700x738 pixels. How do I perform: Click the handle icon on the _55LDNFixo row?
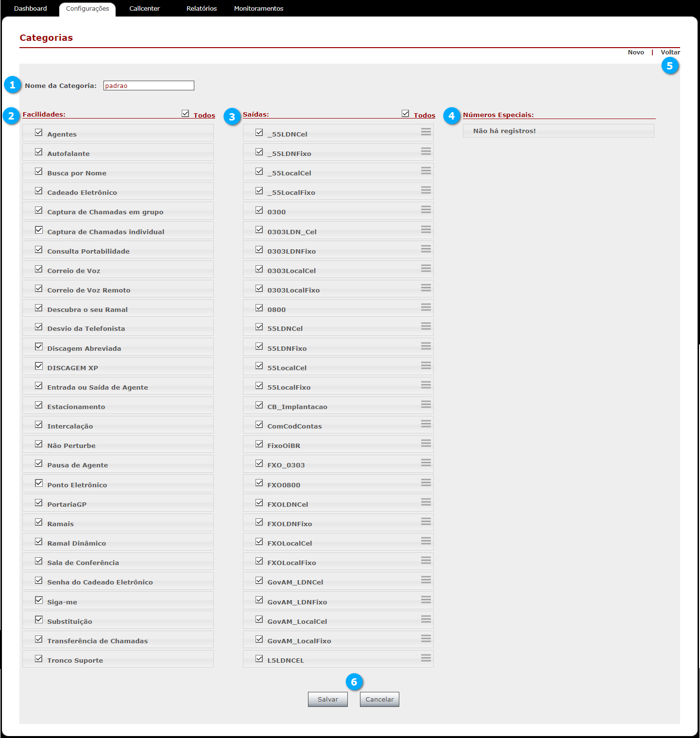426,151
